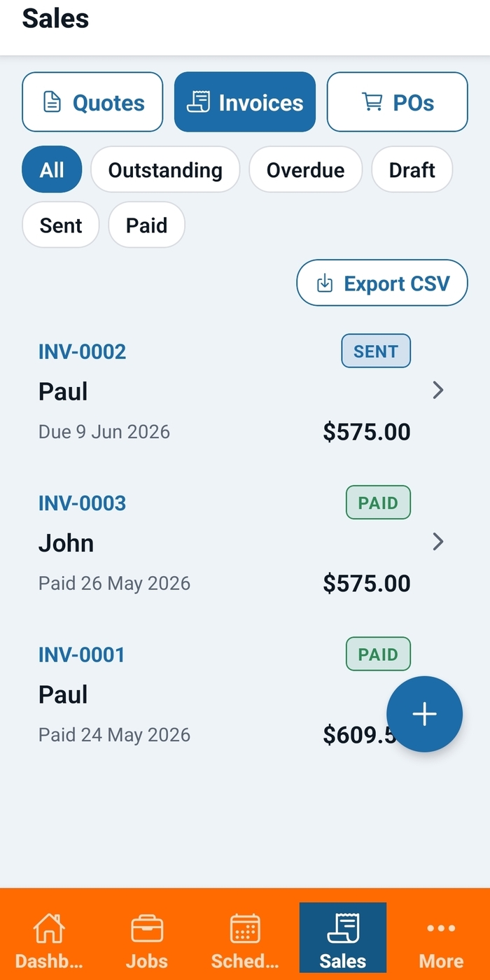Screen dimensions: 490x980
Task: Go to Jobs briefcase icon
Action: click(147, 928)
